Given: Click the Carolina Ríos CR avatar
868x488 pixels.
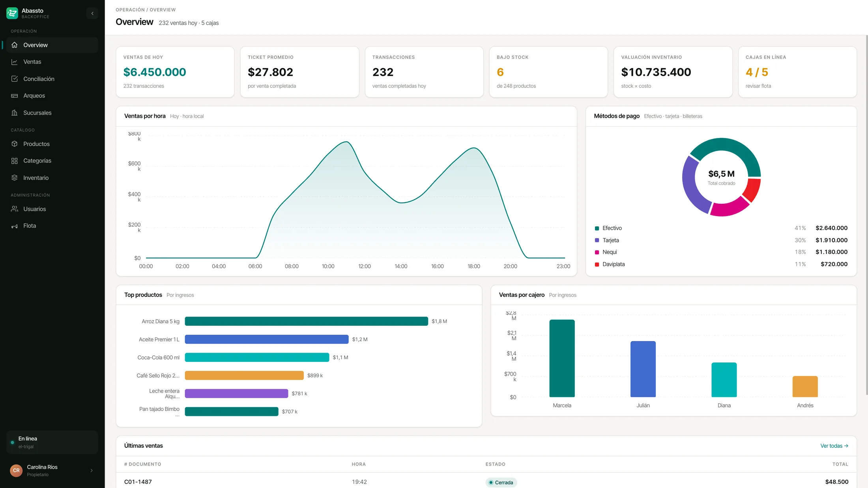Looking at the screenshot, I should click(x=16, y=470).
